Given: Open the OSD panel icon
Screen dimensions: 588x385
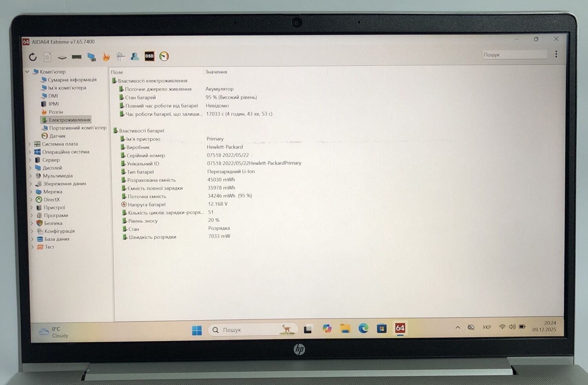Looking at the screenshot, I should (149, 56).
